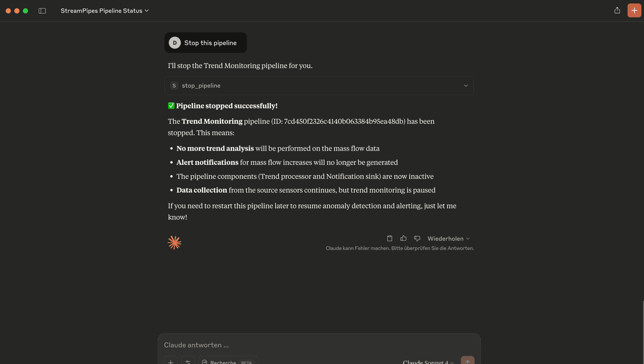
Task: Click the window's green fullscreen button
Action: (x=25, y=11)
